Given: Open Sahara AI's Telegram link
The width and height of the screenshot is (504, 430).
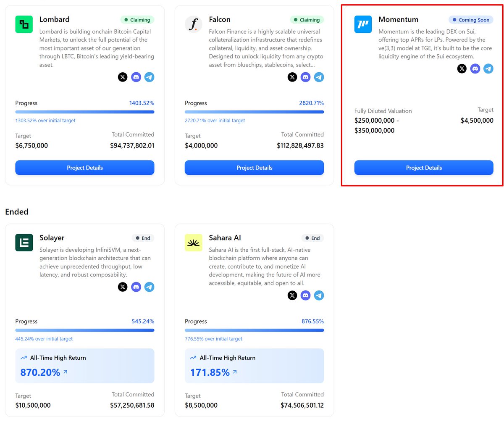Looking at the screenshot, I should pyautogui.click(x=319, y=295).
